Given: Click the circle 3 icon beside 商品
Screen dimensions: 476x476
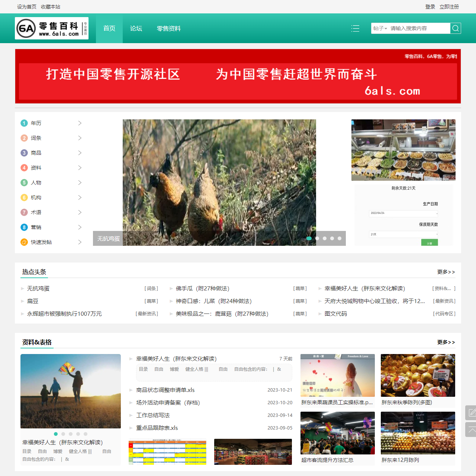Looking at the screenshot, I should [24, 153].
